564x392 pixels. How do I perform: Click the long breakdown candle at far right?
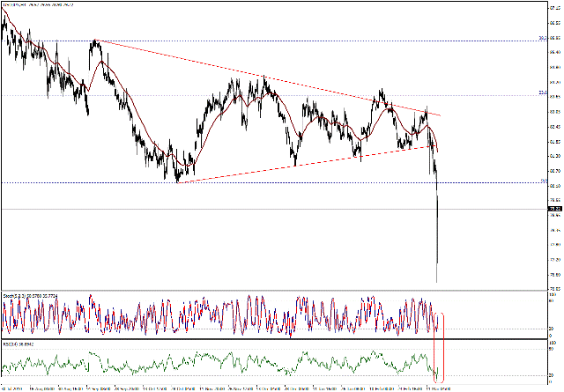tap(438, 238)
